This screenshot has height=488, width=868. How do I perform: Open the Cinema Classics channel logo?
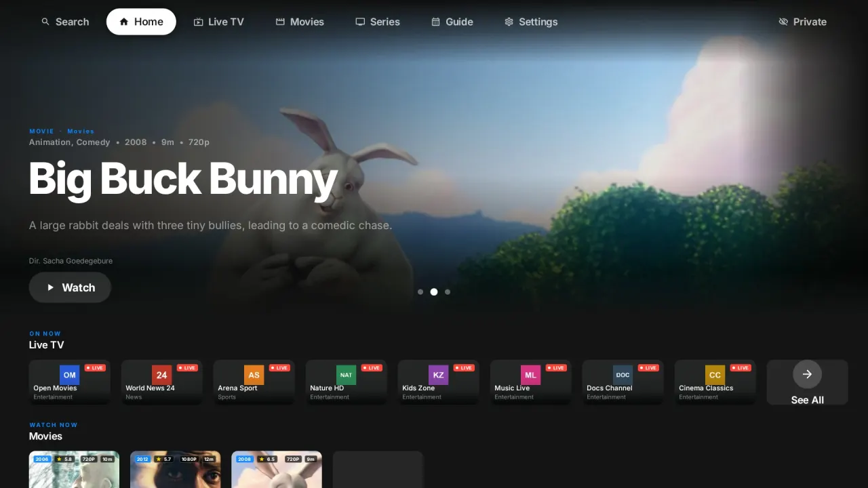click(715, 375)
